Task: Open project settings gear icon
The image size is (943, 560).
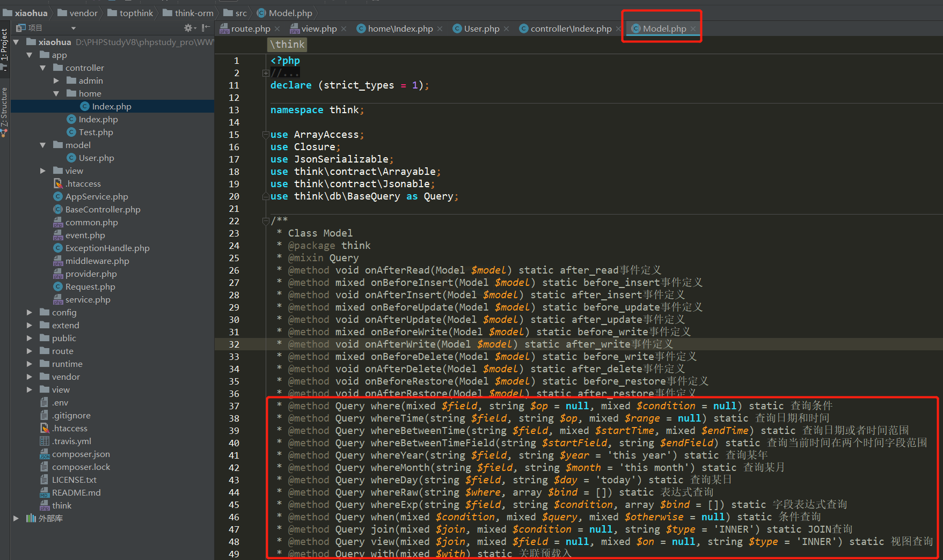Action: (x=188, y=28)
